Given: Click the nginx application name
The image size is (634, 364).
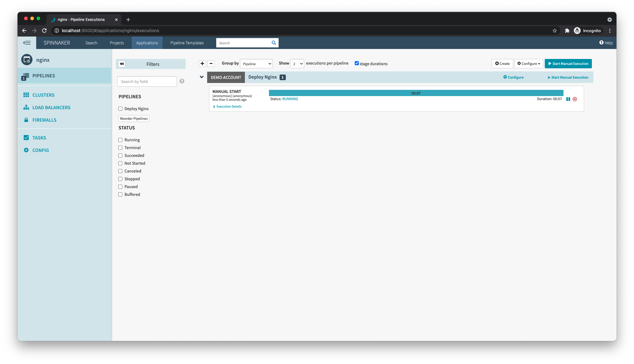Looking at the screenshot, I should click(x=43, y=60).
